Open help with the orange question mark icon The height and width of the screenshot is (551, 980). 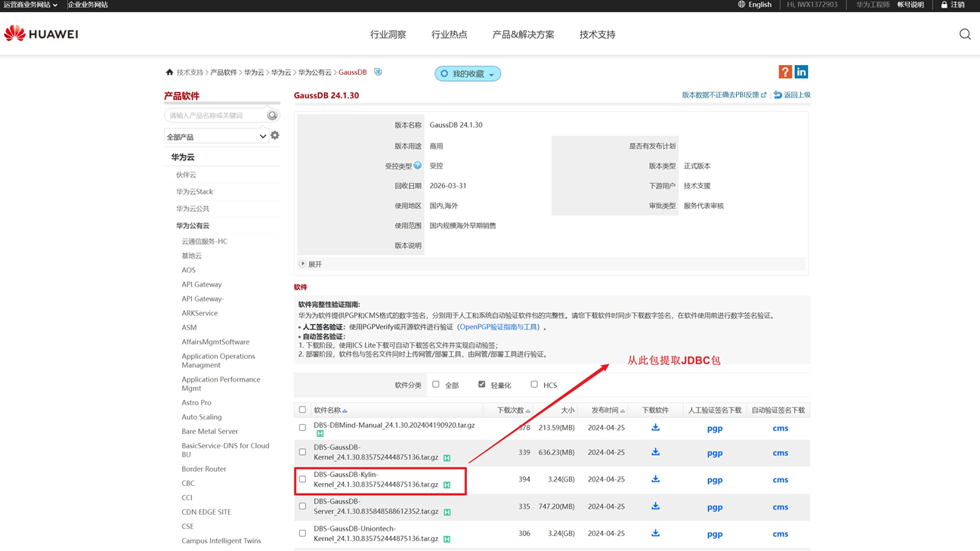785,72
